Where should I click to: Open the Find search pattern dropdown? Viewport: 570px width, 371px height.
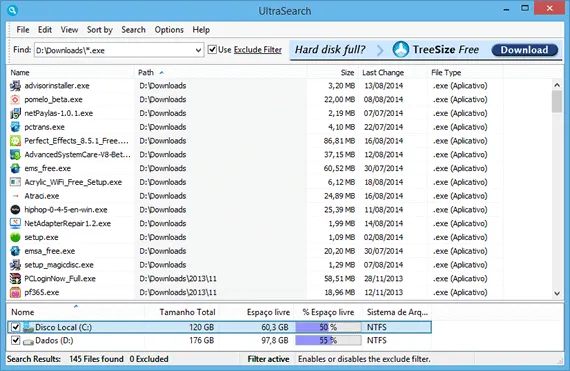pos(198,50)
